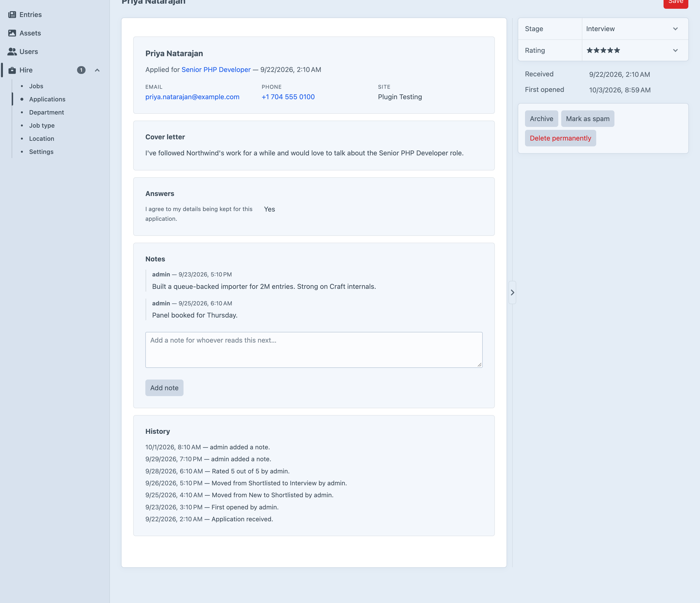The height and width of the screenshot is (603, 700).
Task: Click the Hire briefcase icon
Action: point(12,70)
